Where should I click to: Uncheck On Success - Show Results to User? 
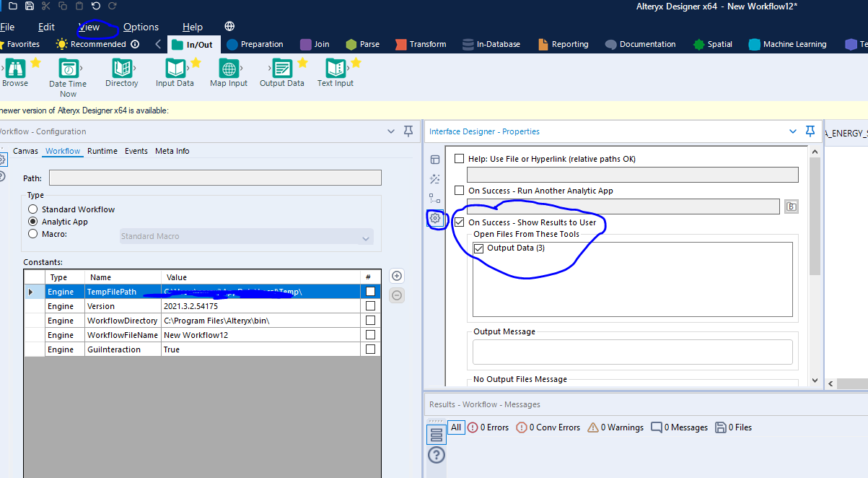click(460, 222)
